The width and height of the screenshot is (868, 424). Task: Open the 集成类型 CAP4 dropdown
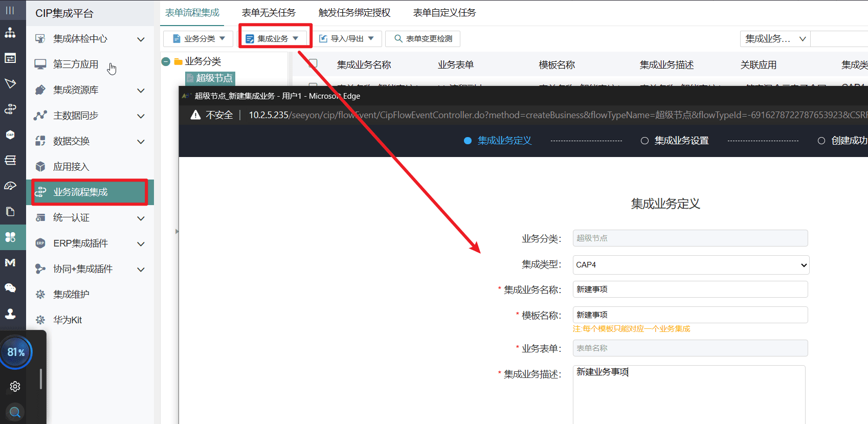pyautogui.click(x=691, y=265)
